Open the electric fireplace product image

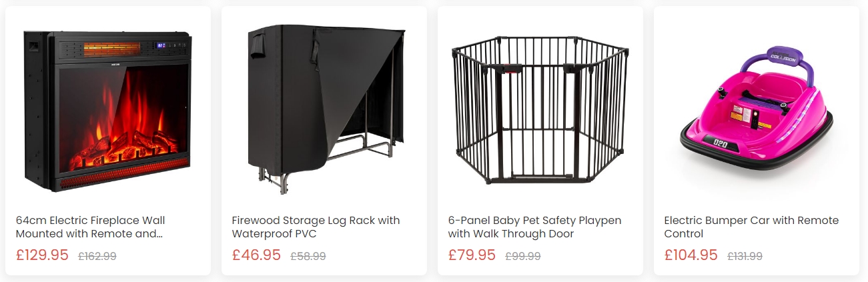[x=107, y=110]
